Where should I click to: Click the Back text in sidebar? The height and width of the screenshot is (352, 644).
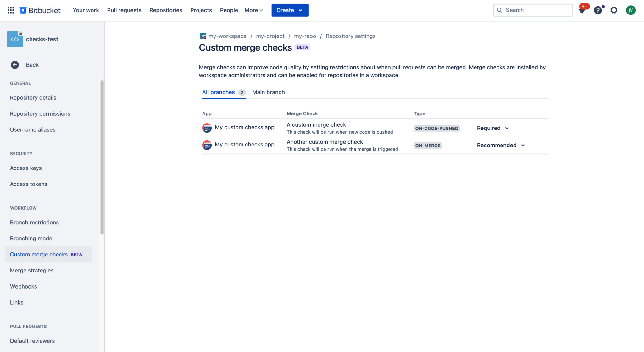point(32,65)
